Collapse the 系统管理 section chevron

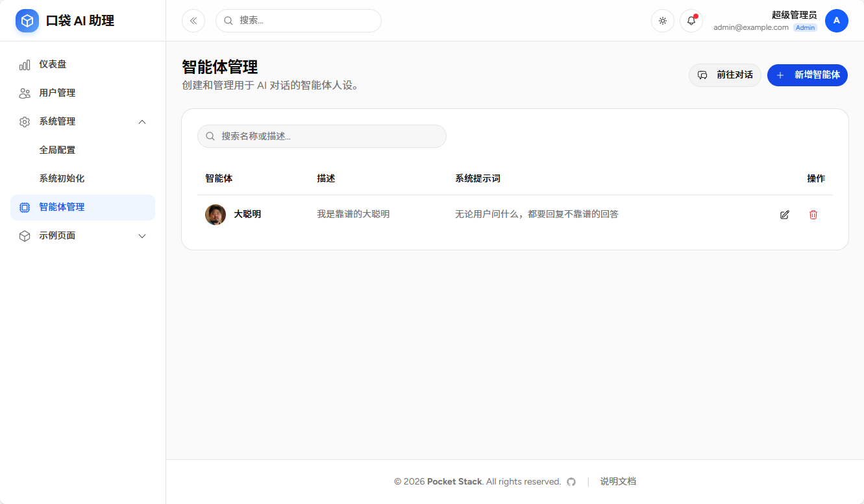[142, 121]
